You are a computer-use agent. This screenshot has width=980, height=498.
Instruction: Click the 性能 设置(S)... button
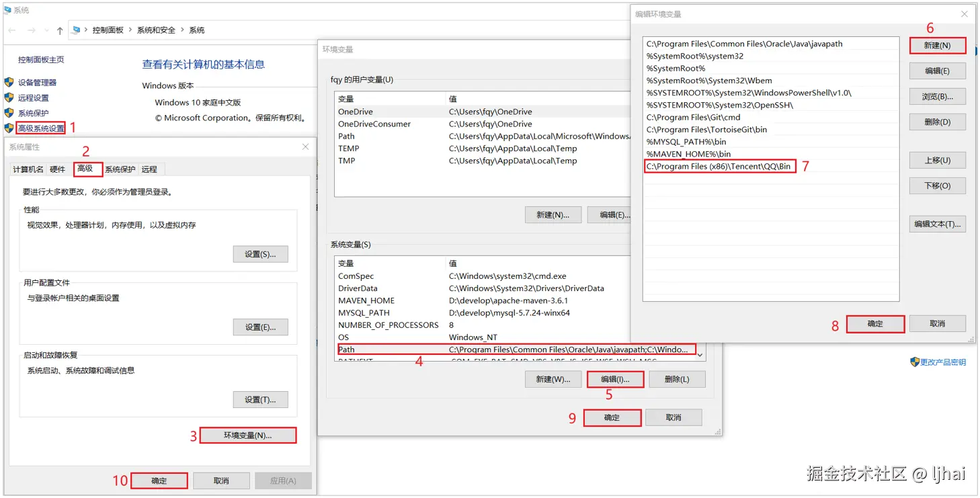pyautogui.click(x=260, y=255)
